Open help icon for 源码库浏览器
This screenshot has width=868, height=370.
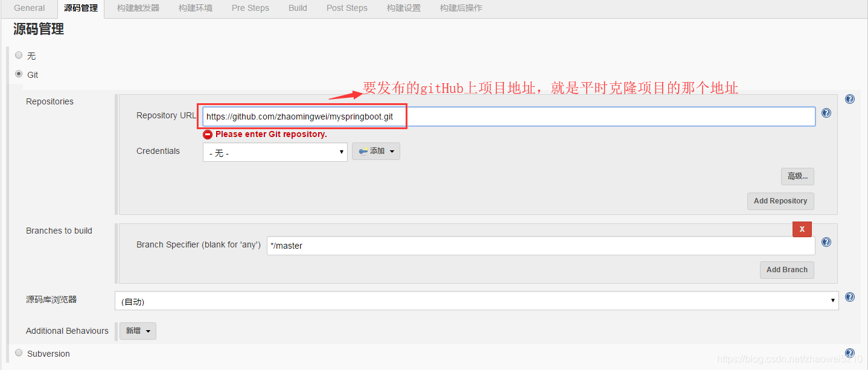tap(850, 297)
